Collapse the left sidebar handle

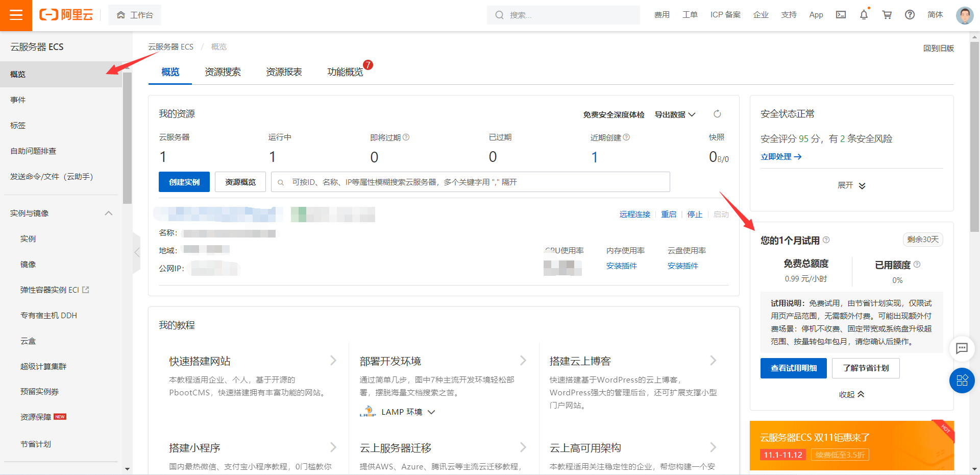[136, 252]
